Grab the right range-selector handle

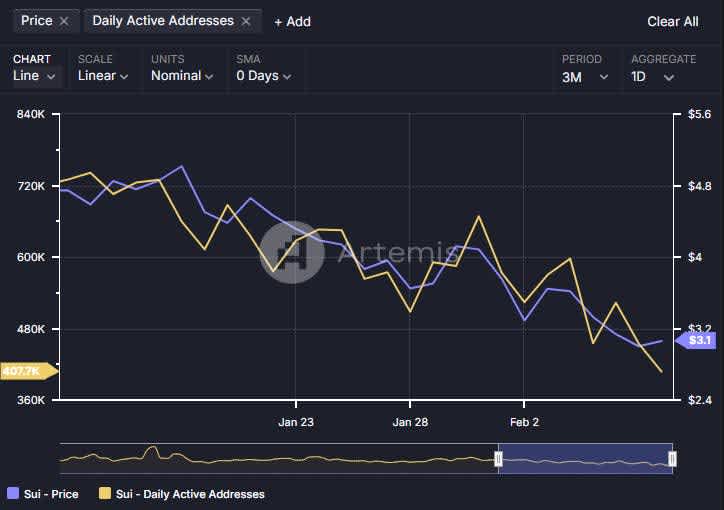672,459
